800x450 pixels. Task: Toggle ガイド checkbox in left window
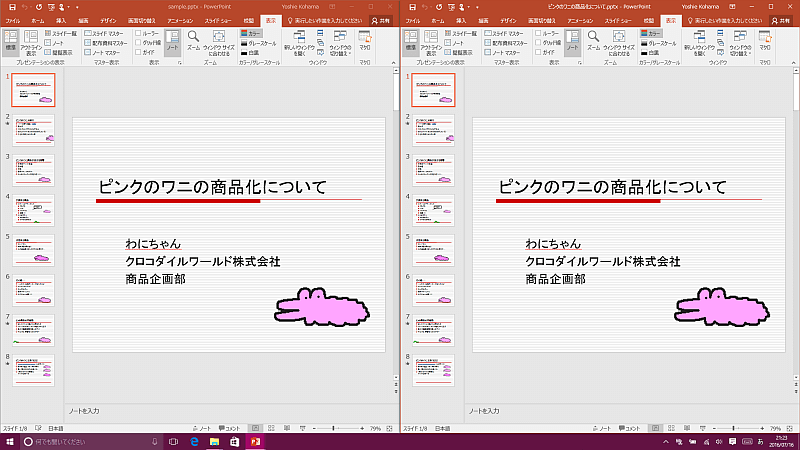pyautogui.click(x=138, y=53)
